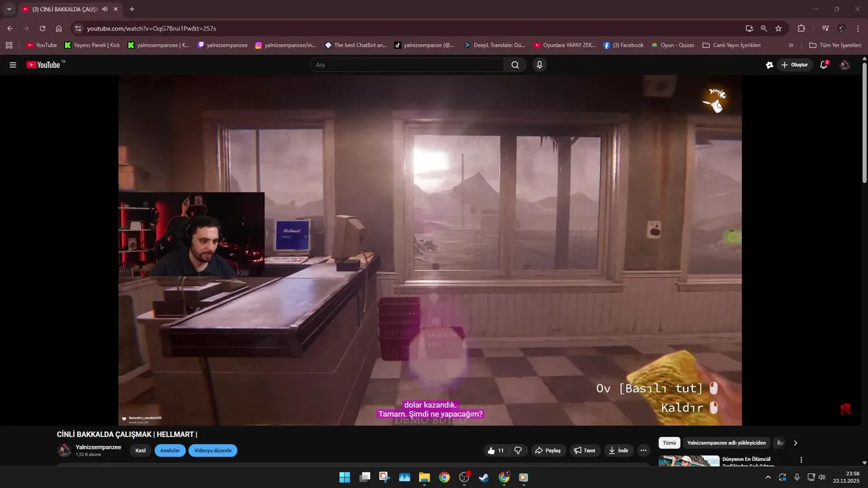Download the video with İndir
The height and width of the screenshot is (488, 868).
point(618,451)
